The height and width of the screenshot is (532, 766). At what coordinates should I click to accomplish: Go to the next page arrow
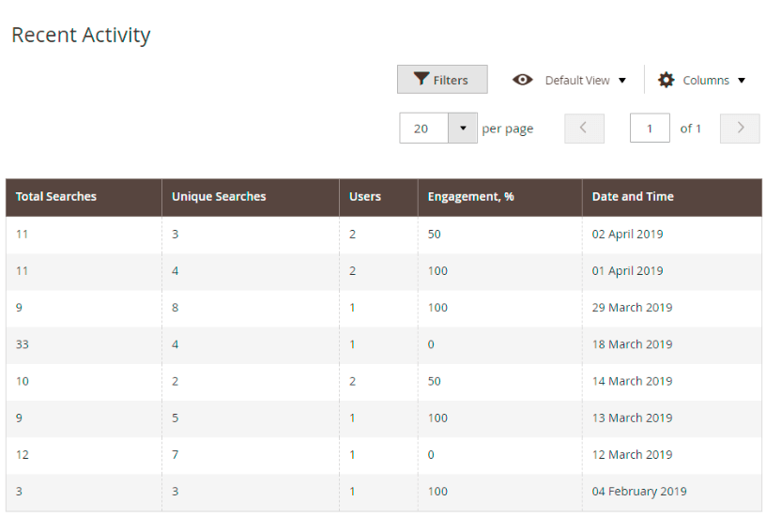[740, 129]
